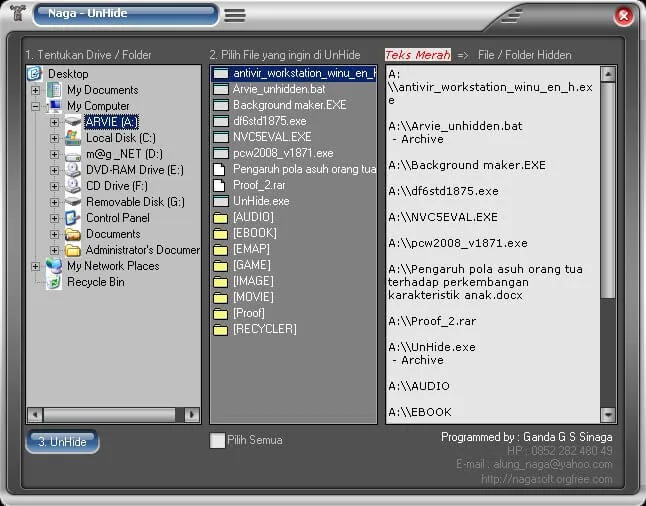This screenshot has height=506, width=646.
Task: Click the Control Panel icon
Action: pos(73,218)
